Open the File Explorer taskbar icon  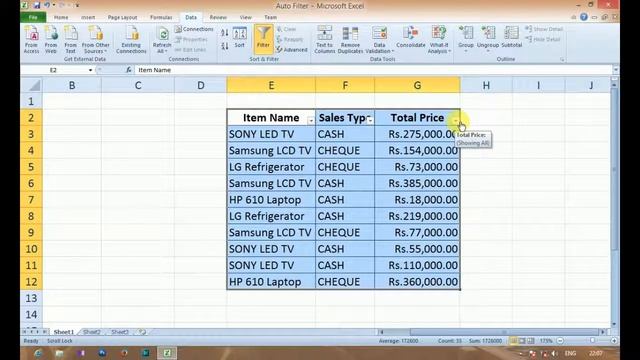pos(60,353)
